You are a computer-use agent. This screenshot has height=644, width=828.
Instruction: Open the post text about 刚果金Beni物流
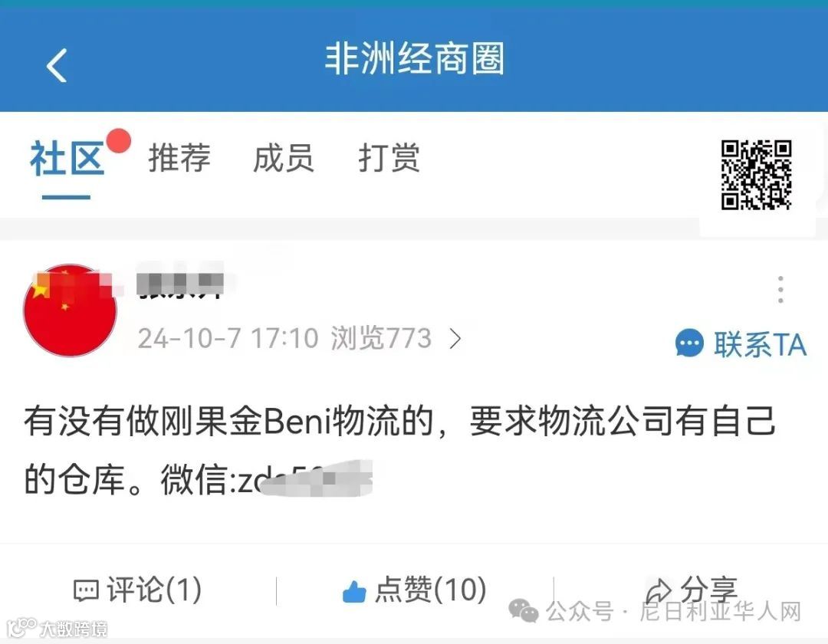(399, 450)
